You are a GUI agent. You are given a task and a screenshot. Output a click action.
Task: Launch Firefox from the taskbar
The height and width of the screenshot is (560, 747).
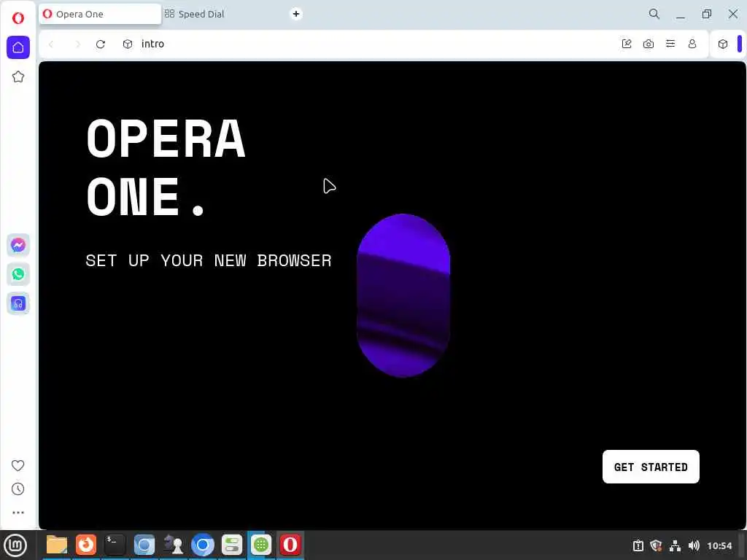coord(86,545)
